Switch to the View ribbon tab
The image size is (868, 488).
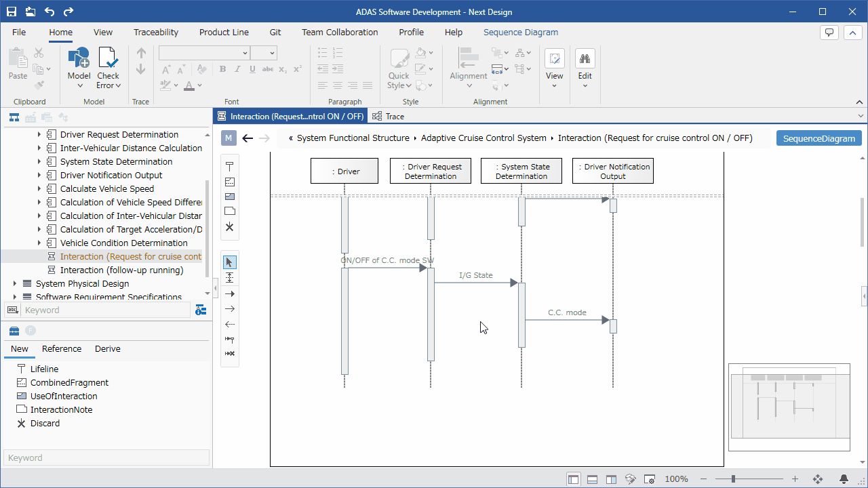pos(103,32)
